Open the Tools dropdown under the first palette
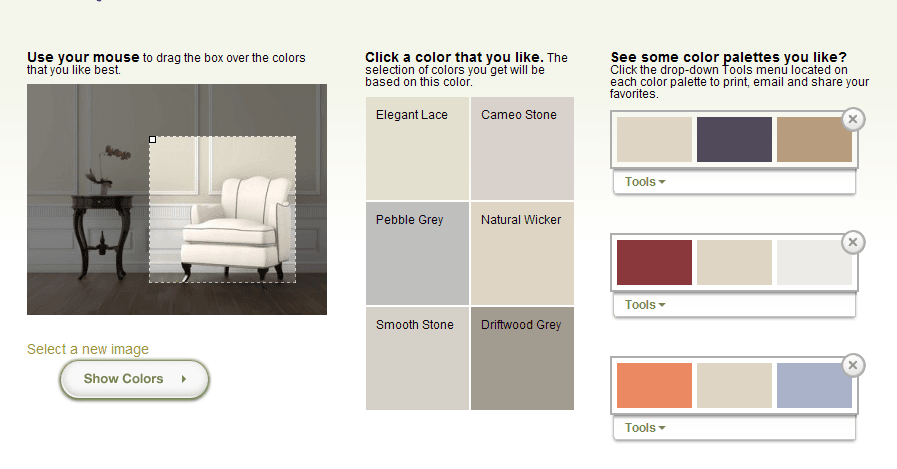This screenshot has width=897, height=469. [645, 182]
